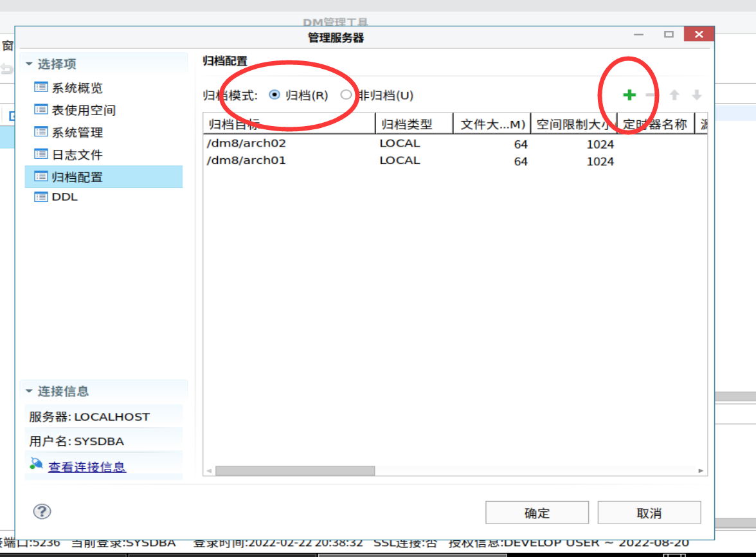The height and width of the screenshot is (557, 756).
Task: Open 系统概览 page
Action: click(77, 87)
